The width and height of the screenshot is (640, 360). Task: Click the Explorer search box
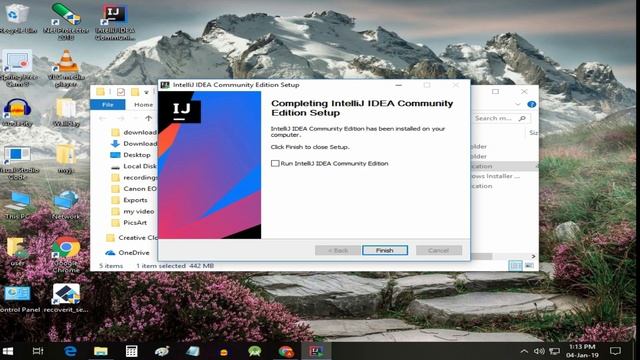pos(501,118)
